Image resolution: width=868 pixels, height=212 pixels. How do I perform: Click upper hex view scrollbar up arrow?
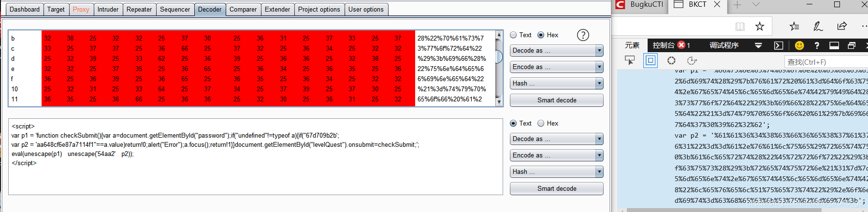point(499,35)
